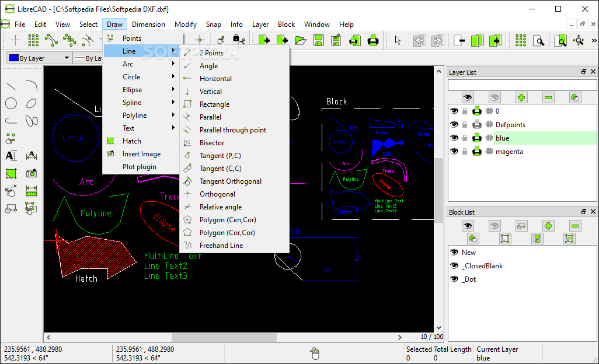Image resolution: width=599 pixels, height=364 pixels.
Task: Choose Rectangle from Line submenu
Action: [x=234, y=104]
